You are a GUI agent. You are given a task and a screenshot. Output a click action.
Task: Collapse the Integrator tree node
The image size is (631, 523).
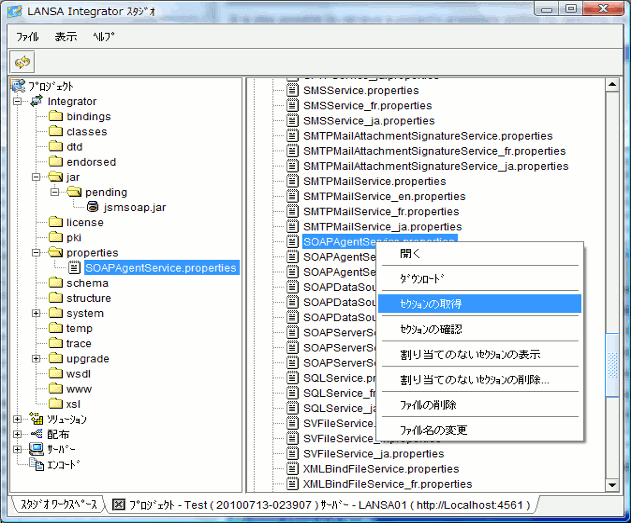[17, 101]
